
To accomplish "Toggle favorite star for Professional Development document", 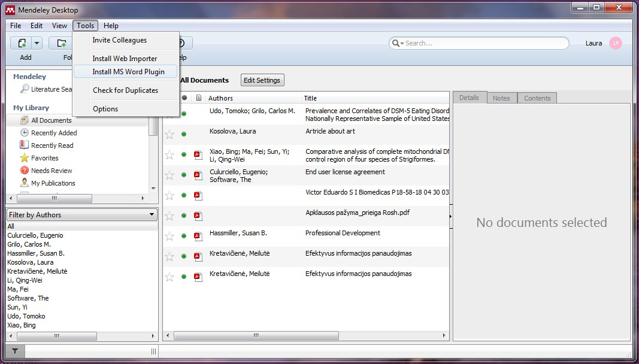I will click(169, 236).
